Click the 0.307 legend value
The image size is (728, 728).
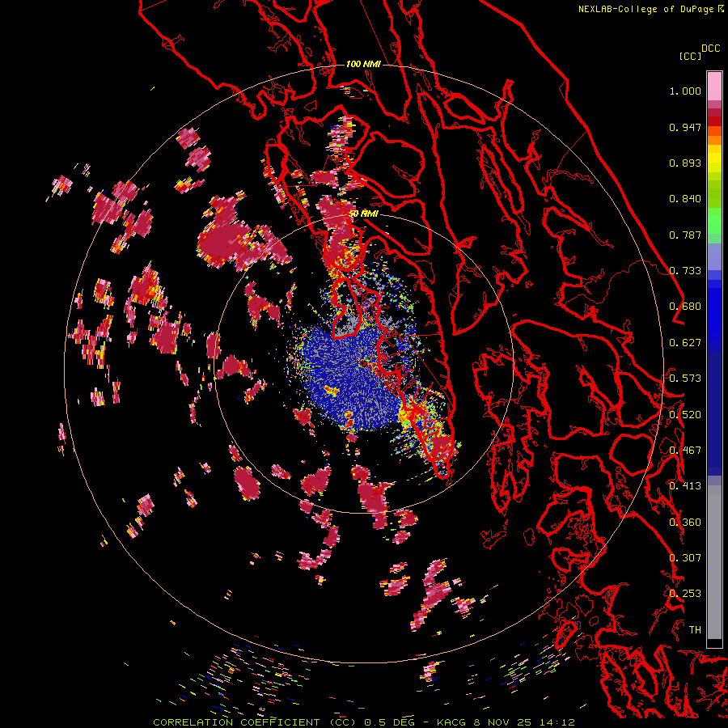tap(685, 558)
